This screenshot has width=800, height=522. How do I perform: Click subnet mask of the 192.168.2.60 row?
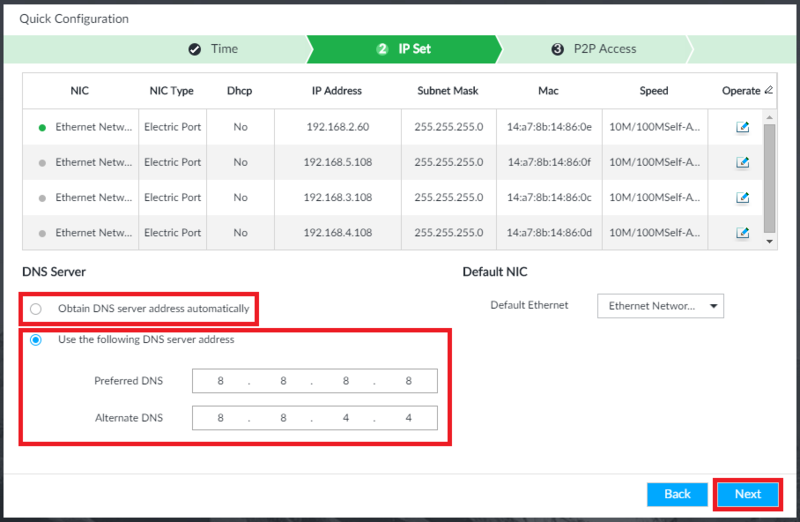click(x=448, y=127)
